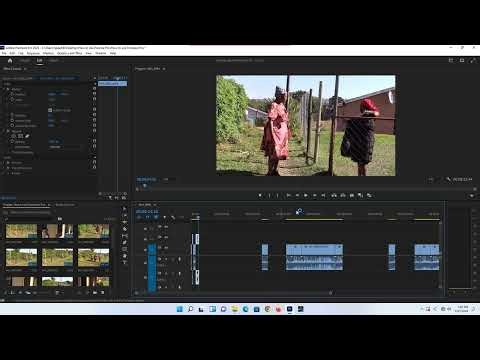Click the Go to Out button
This screenshot has width=480, height=360.
click(323, 196)
